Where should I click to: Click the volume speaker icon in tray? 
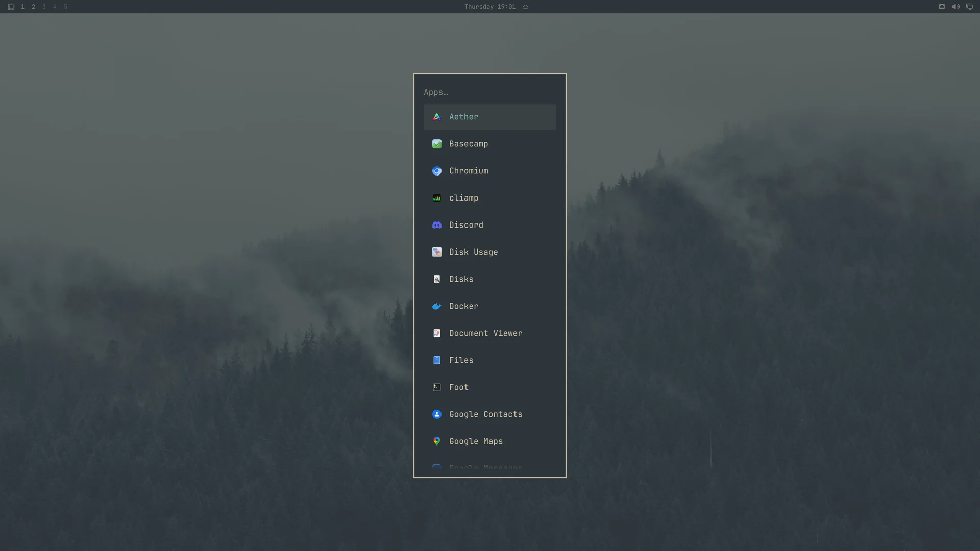pos(955,7)
